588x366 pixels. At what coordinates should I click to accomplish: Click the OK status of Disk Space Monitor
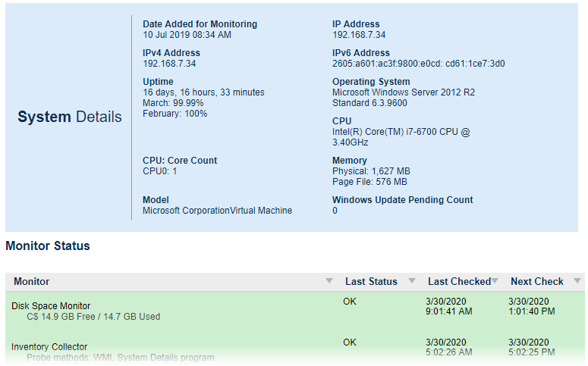click(349, 302)
